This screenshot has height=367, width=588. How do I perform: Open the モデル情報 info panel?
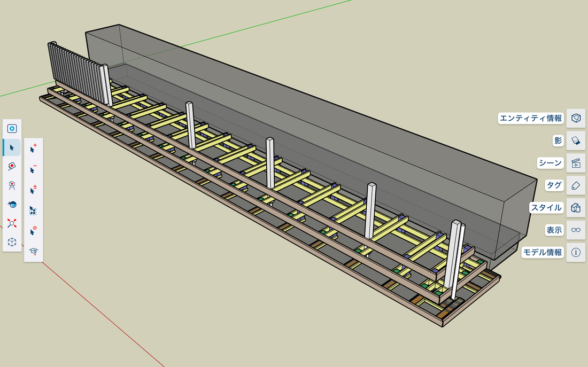click(576, 252)
